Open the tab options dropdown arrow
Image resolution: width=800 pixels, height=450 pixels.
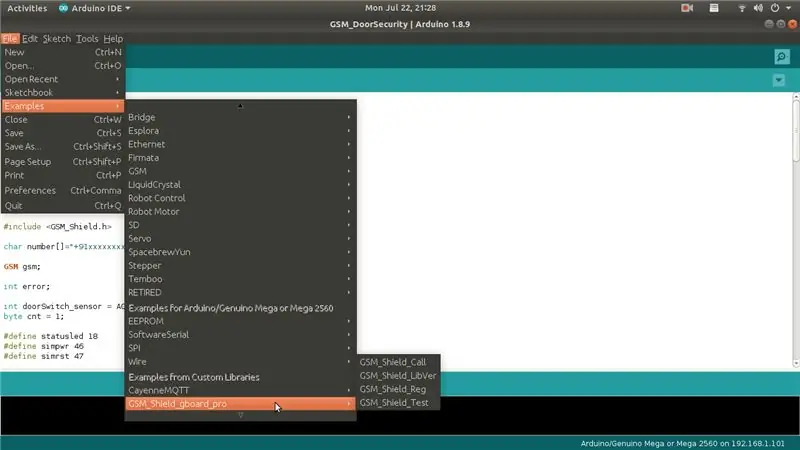click(x=779, y=80)
